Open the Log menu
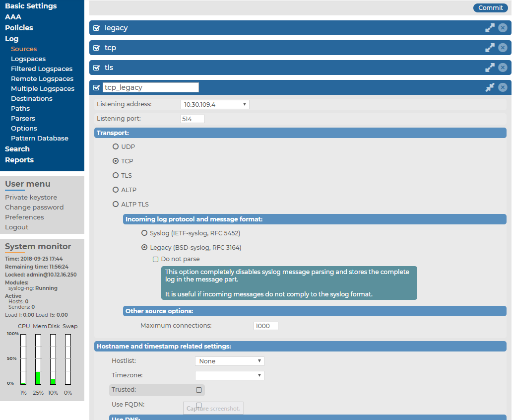Screen dimensions: 512x420 point(12,39)
